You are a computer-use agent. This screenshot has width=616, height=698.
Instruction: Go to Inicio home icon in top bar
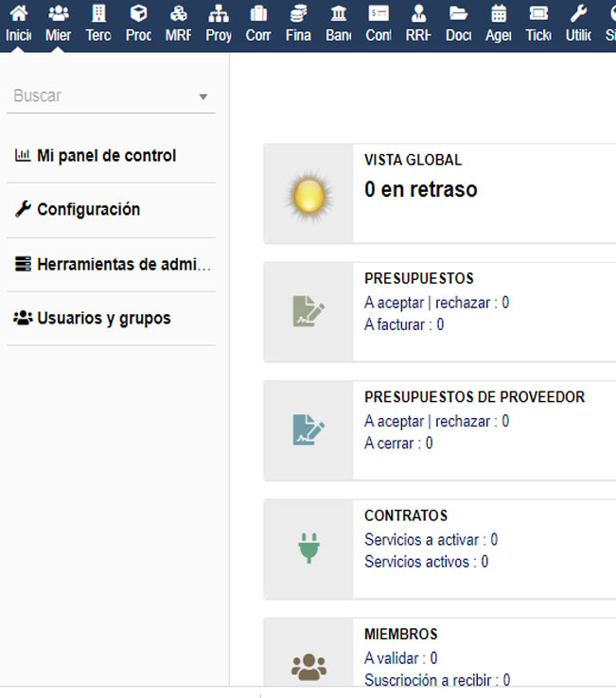click(x=18, y=23)
